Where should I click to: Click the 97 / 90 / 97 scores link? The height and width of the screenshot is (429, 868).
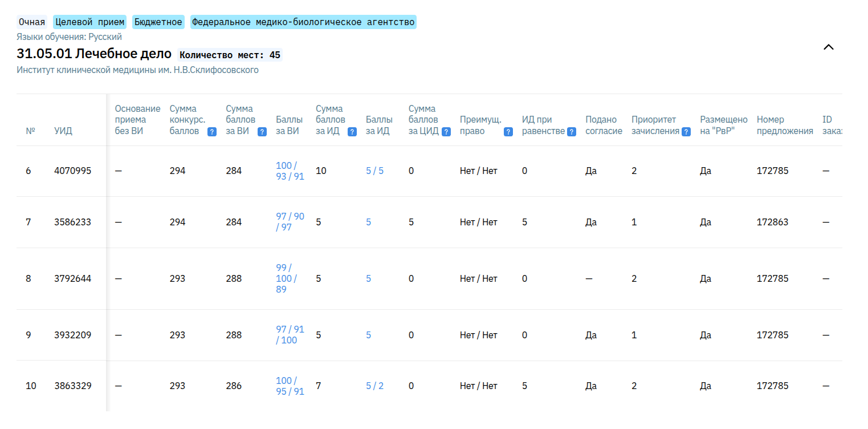tap(290, 222)
